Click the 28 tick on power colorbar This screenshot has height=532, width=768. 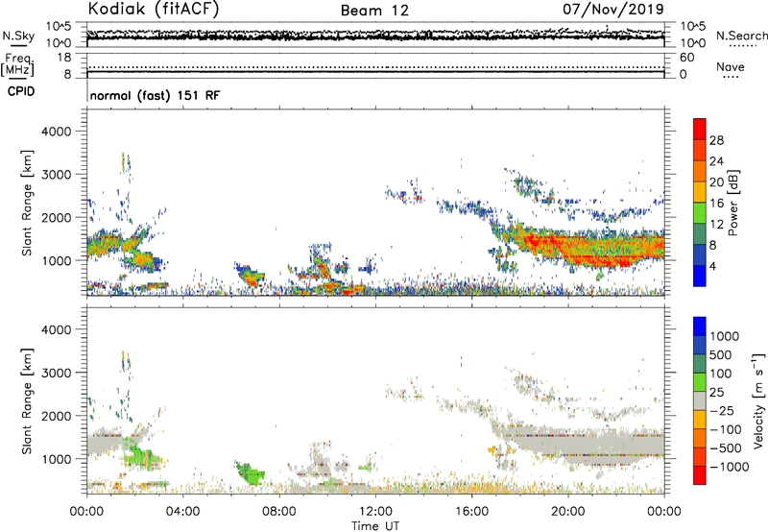716,140
